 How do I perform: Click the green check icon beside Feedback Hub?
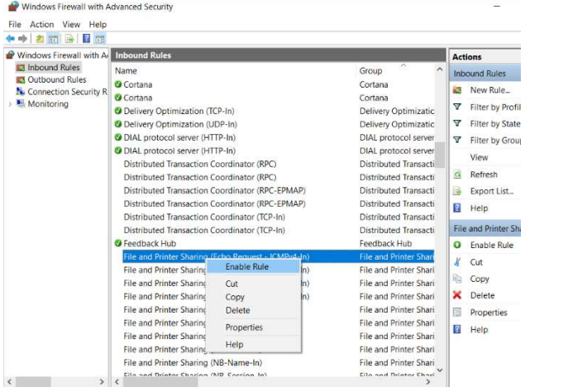118,243
